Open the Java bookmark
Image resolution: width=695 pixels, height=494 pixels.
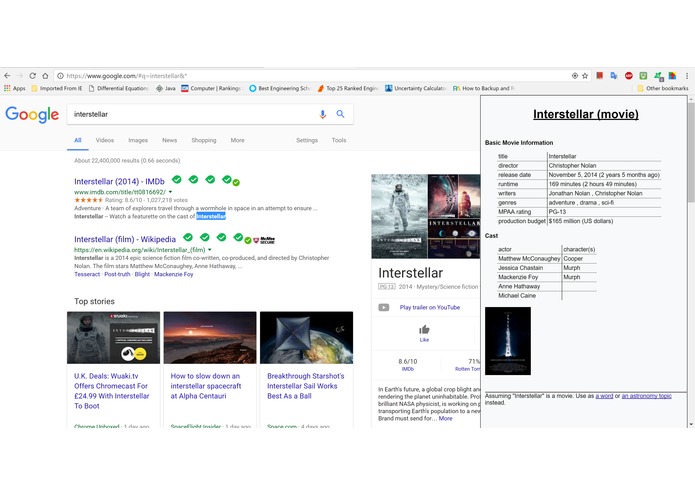[166, 88]
